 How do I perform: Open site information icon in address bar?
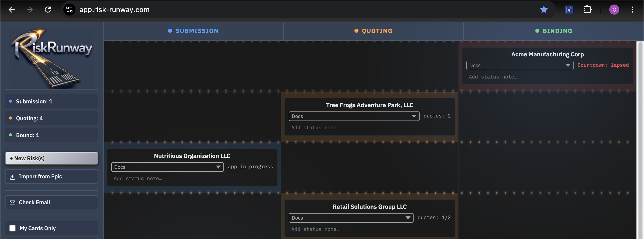tap(69, 10)
